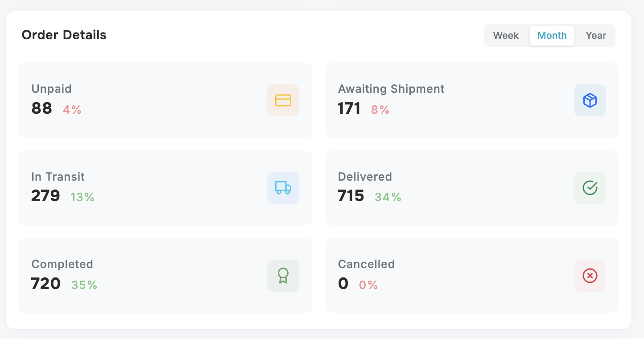Select the Month tab

(x=552, y=36)
